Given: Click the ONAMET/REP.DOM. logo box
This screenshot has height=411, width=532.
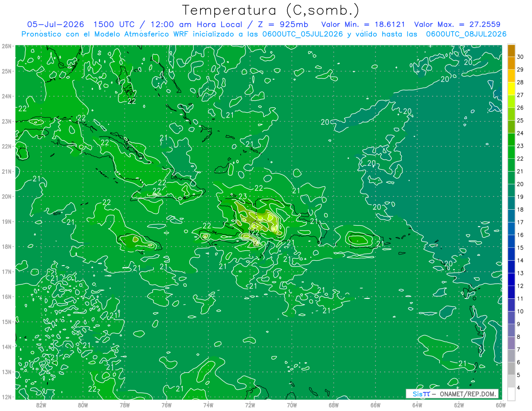Looking at the screenshot, I should pos(452,394).
